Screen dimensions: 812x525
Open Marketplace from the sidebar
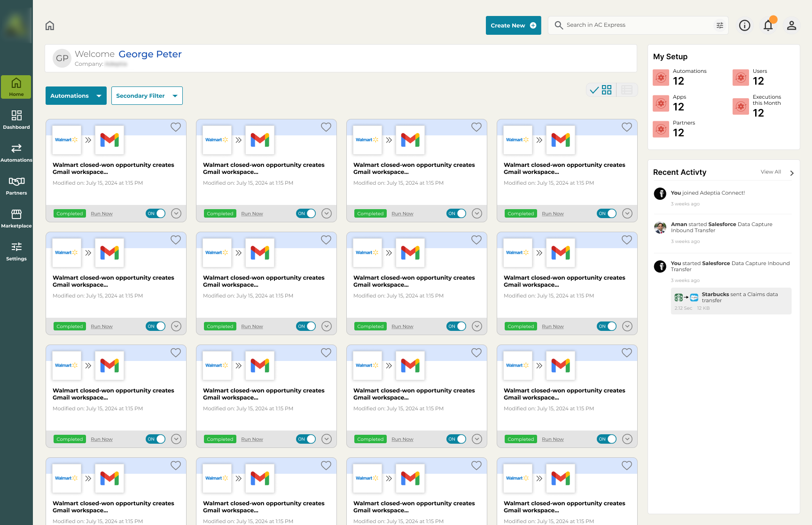tap(16, 218)
